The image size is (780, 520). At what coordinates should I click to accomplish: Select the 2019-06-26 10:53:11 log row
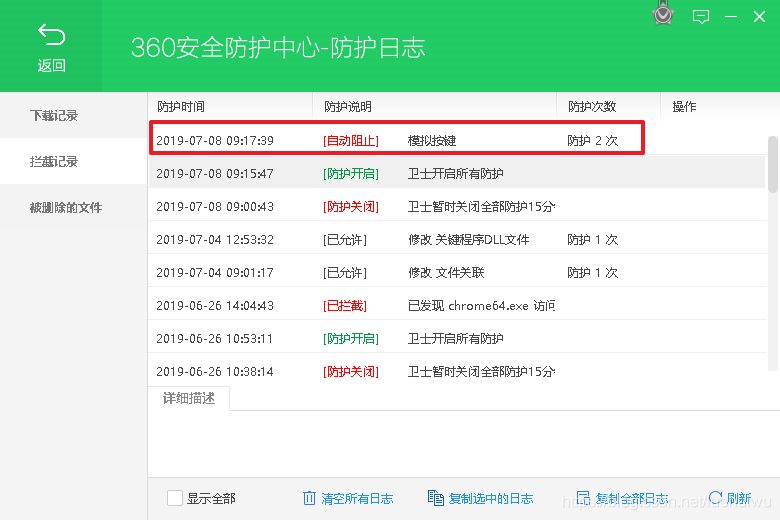pyautogui.click(x=457, y=338)
